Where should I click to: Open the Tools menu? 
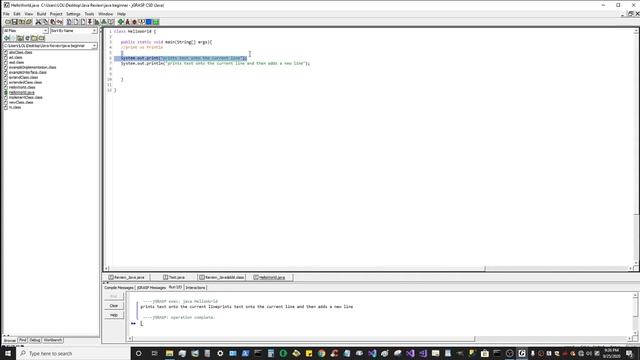(89, 14)
